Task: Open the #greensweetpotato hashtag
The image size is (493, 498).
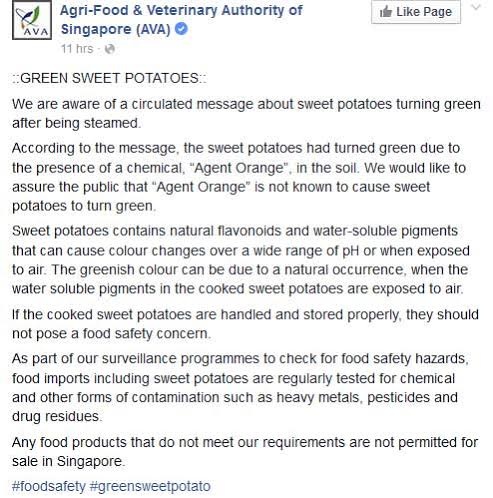Action: (150, 486)
